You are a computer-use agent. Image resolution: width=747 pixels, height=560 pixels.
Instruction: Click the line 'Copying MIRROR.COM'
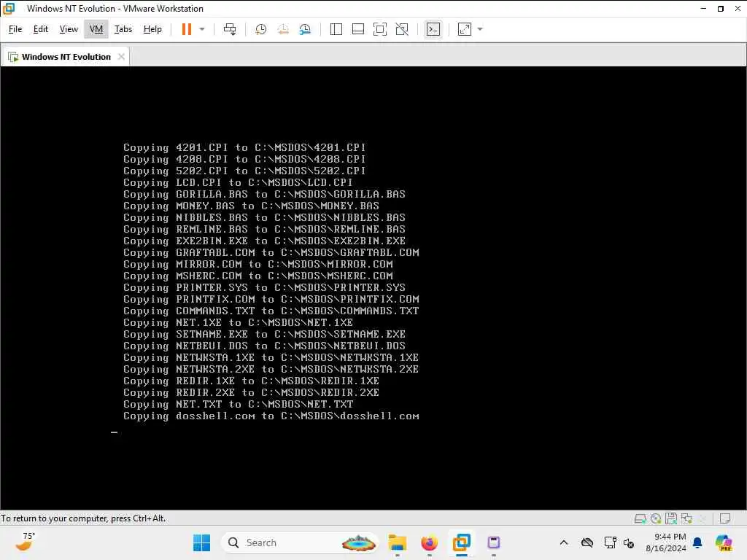click(x=258, y=264)
